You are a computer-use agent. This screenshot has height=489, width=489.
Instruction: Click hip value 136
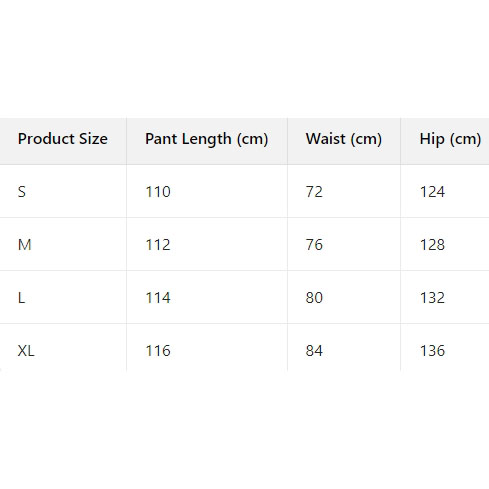pos(432,351)
